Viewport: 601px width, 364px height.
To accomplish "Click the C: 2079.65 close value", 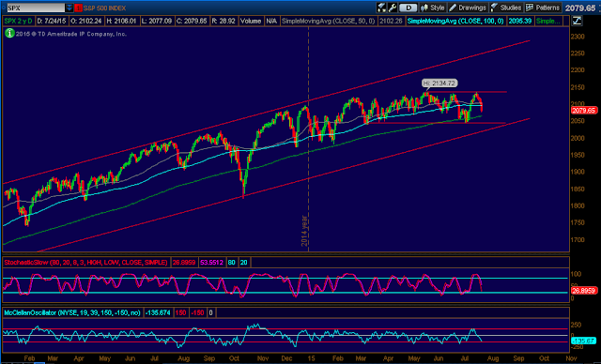I will (x=192, y=21).
